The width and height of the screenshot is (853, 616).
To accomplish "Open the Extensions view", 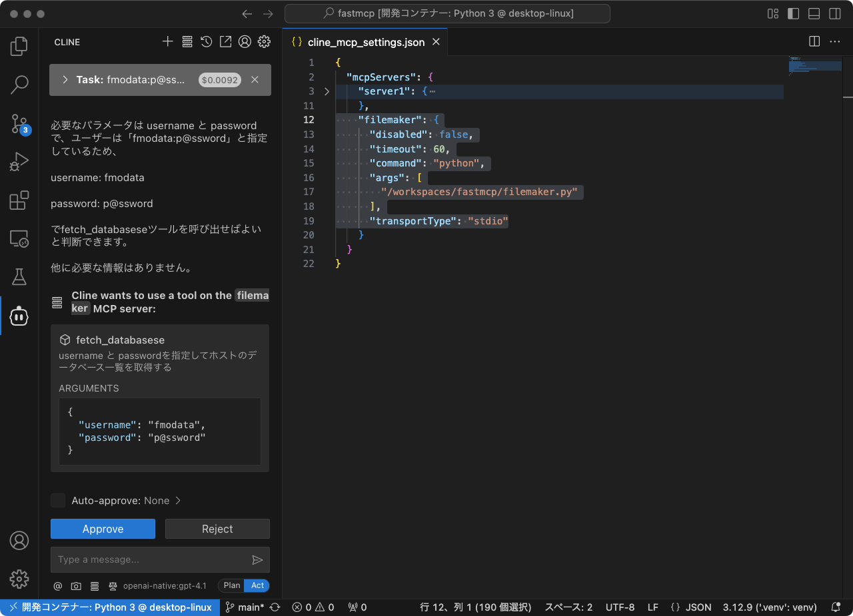I will tap(19, 200).
